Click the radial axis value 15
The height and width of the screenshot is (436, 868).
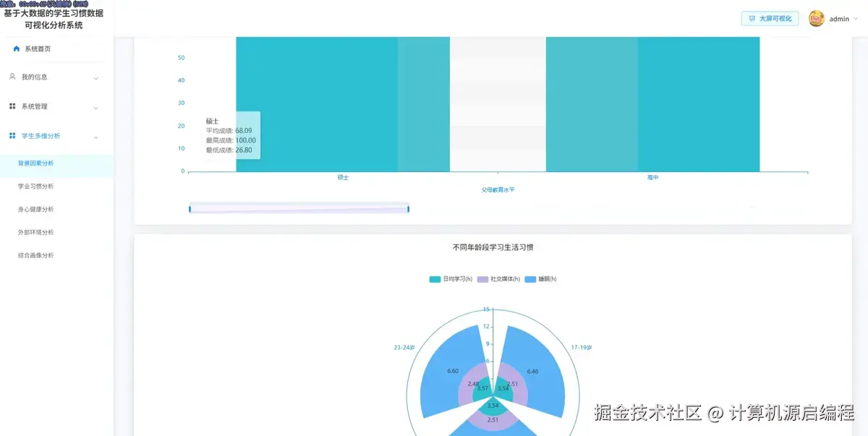(x=487, y=309)
